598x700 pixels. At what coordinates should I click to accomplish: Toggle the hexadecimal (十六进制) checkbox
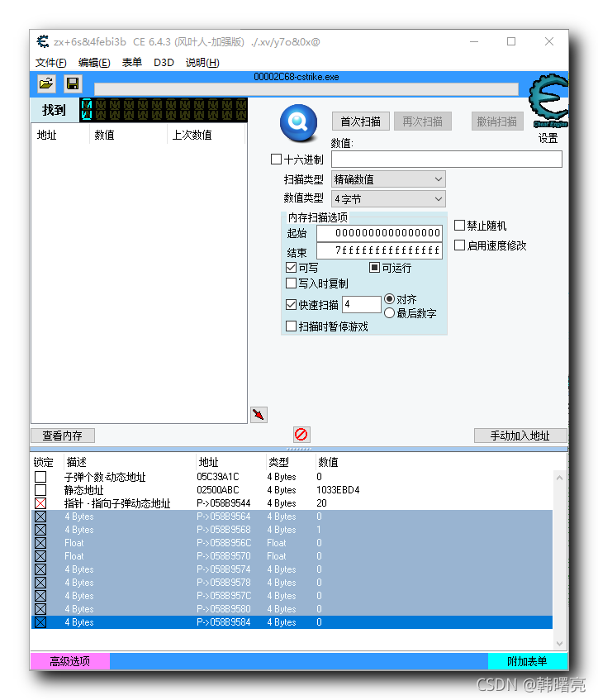click(x=276, y=159)
